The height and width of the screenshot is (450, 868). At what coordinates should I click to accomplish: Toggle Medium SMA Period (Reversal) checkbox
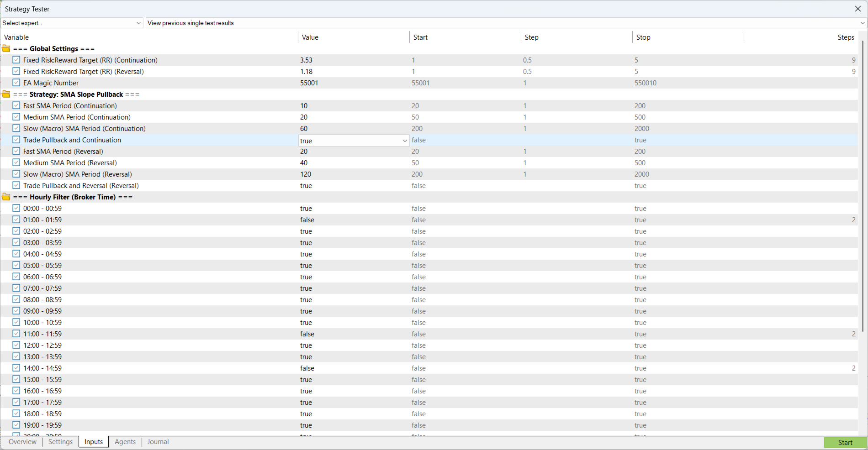16,162
